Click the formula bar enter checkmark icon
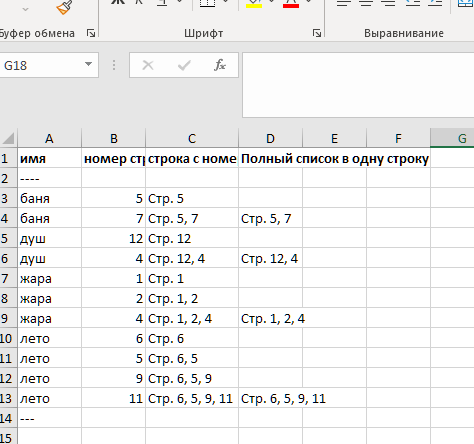The width and height of the screenshot is (474, 444). pos(184,65)
